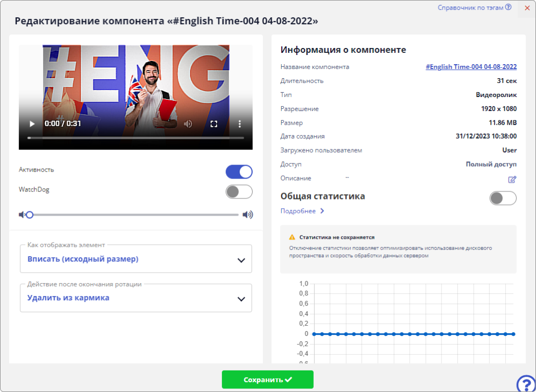The height and width of the screenshot is (392, 536).
Task: Adjust the volume slider handle
Action: 30,214
